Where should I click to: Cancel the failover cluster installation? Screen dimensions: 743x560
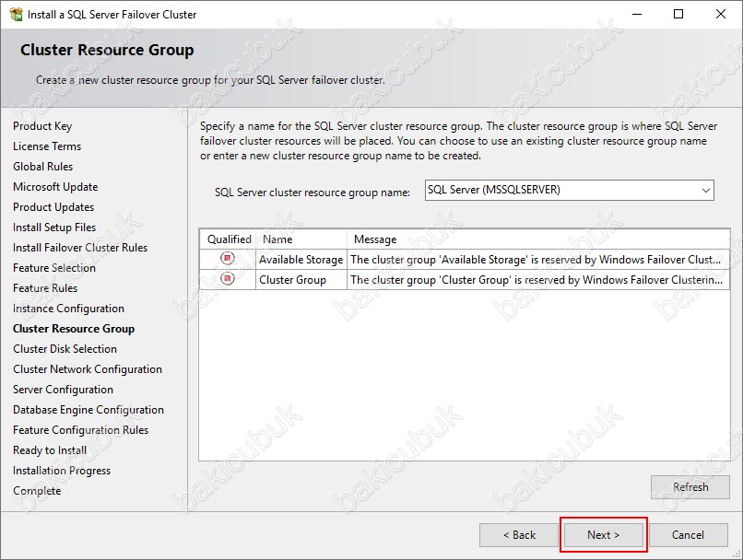pos(688,535)
